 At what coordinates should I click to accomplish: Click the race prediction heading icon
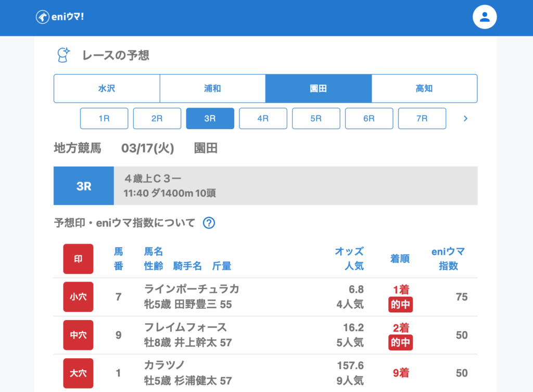(64, 55)
